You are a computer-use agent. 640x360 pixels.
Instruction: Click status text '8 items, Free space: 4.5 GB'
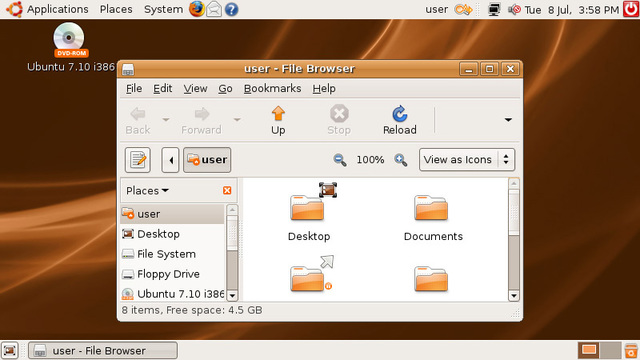192,310
